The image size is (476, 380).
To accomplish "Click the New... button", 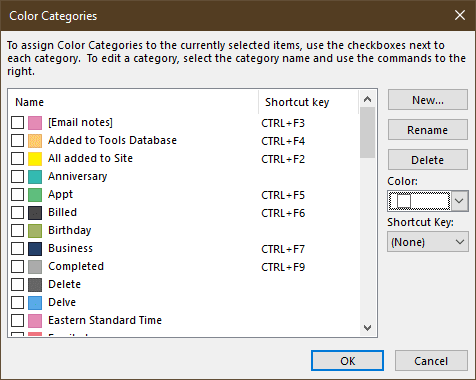I will (x=428, y=100).
